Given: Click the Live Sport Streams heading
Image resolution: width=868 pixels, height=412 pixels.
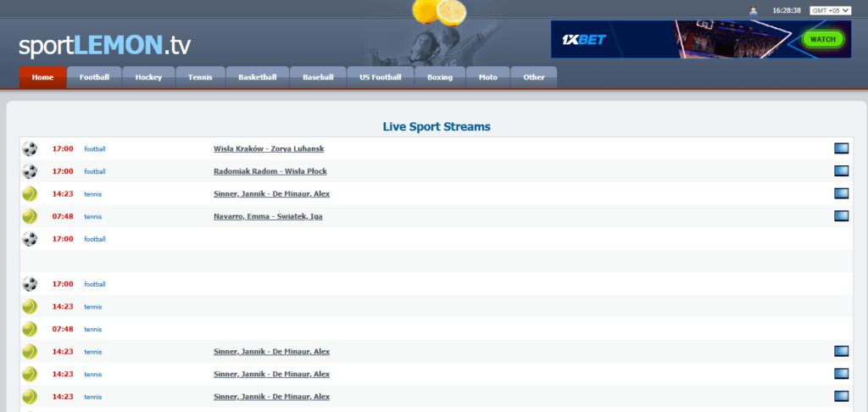Looking at the screenshot, I should click(x=437, y=127).
